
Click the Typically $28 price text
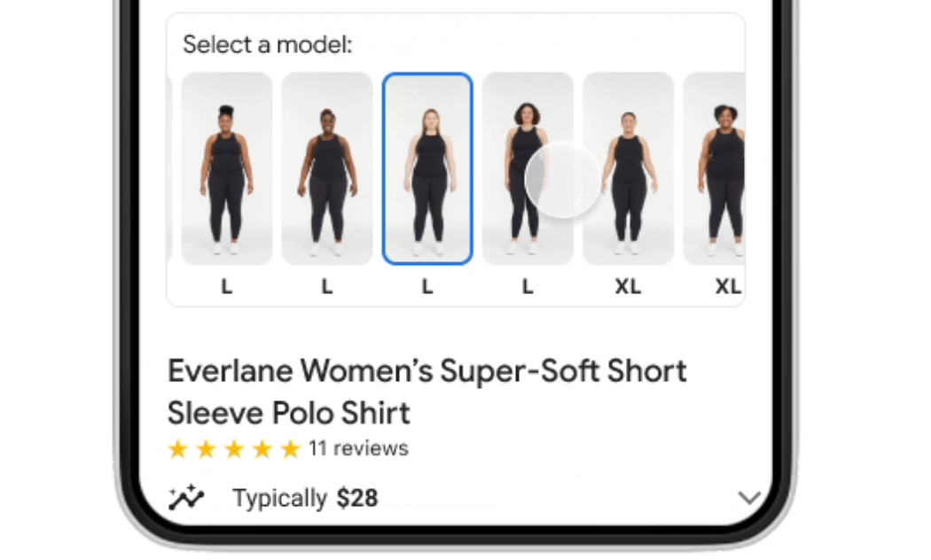305,498
